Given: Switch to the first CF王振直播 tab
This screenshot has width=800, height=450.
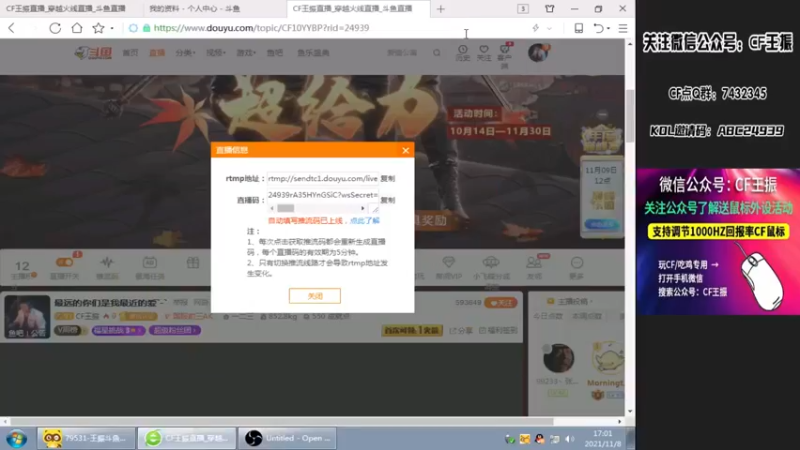Looking at the screenshot, I should 69,9.
